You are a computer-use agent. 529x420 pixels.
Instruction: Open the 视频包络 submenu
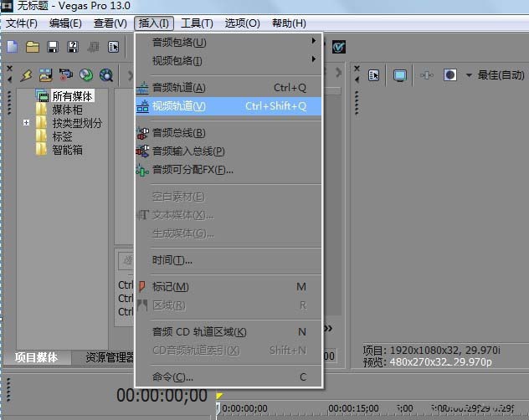[229, 61]
